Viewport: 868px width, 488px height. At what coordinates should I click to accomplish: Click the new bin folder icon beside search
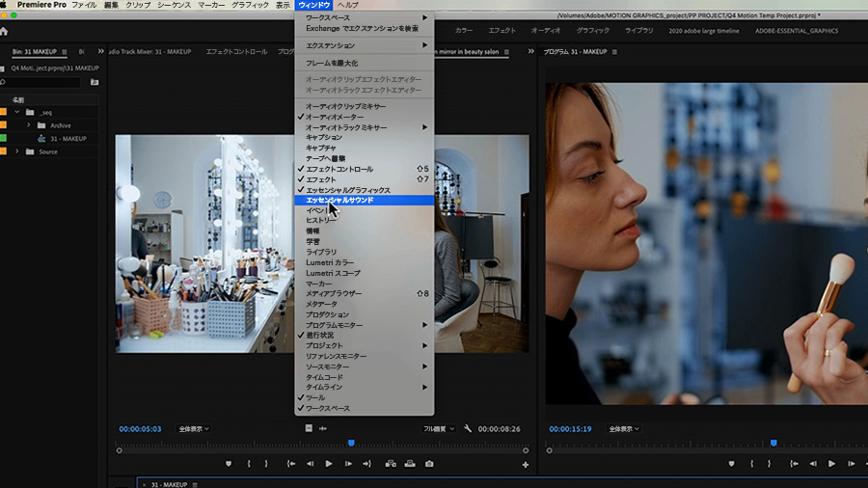(x=95, y=82)
